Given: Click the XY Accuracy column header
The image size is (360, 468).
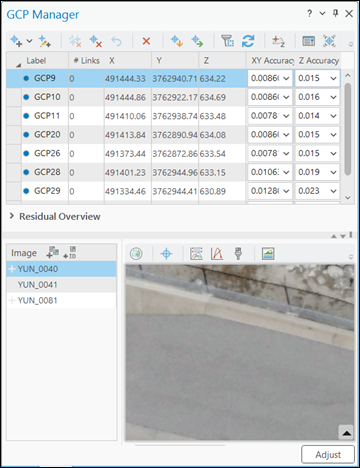Looking at the screenshot, I should [270, 60].
